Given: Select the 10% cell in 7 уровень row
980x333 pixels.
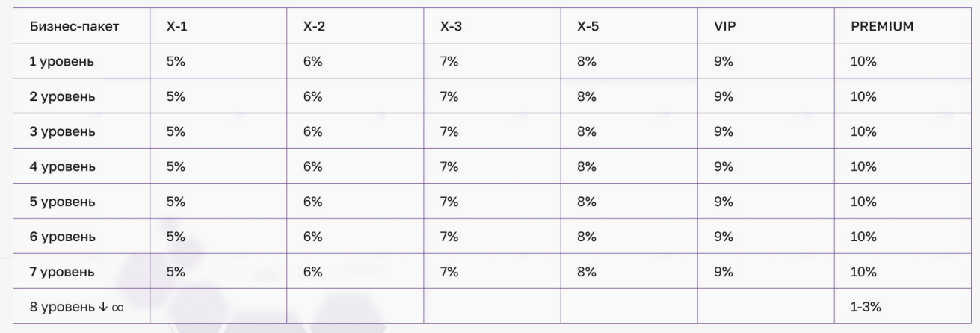Looking at the screenshot, I should tap(863, 273).
